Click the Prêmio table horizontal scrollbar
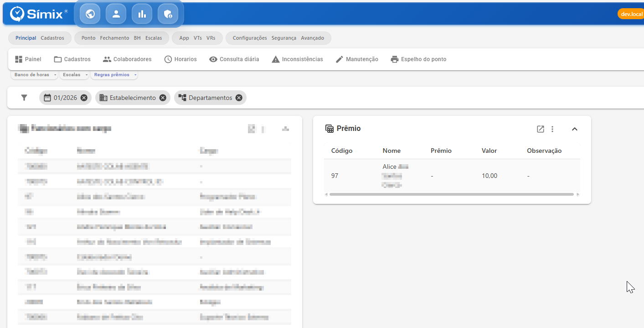 tap(451, 194)
